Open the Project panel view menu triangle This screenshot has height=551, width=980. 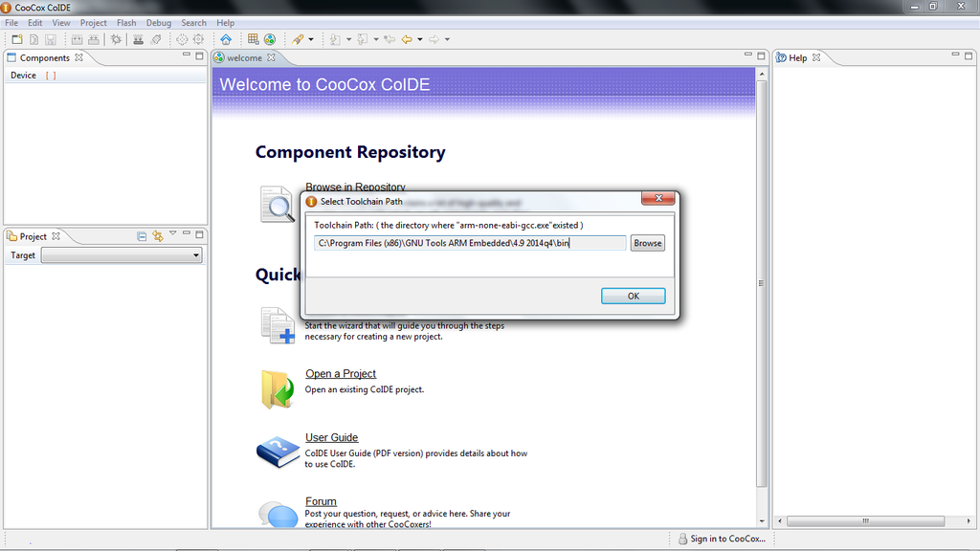[x=172, y=233]
